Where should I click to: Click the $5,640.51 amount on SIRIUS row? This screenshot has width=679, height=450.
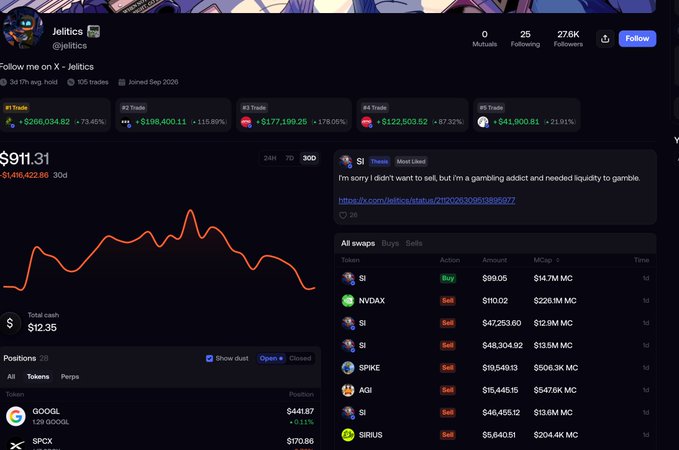tap(498, 435)
